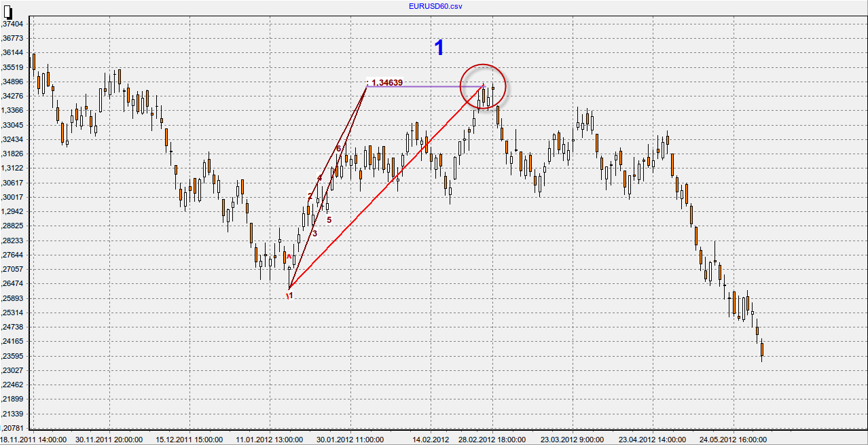This screenshot has height=445, width=868.
Task: Click the small red caret marker
Action: point(289,257)
